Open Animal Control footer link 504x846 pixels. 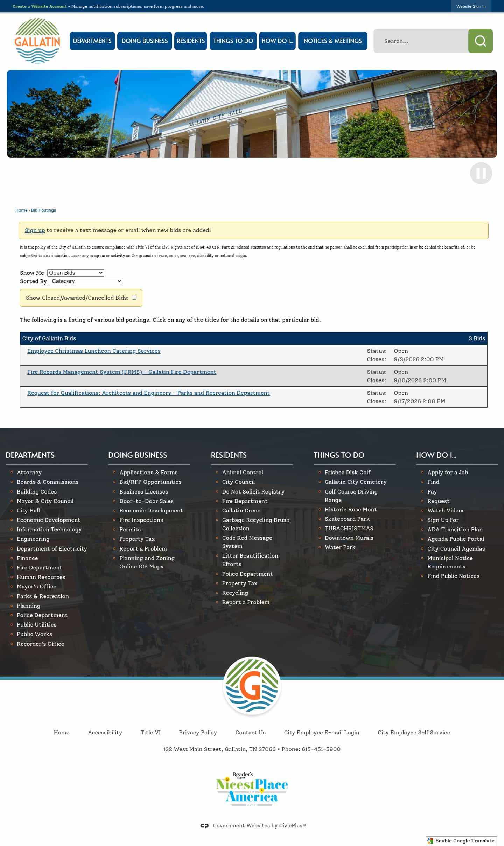pos(243,473)
